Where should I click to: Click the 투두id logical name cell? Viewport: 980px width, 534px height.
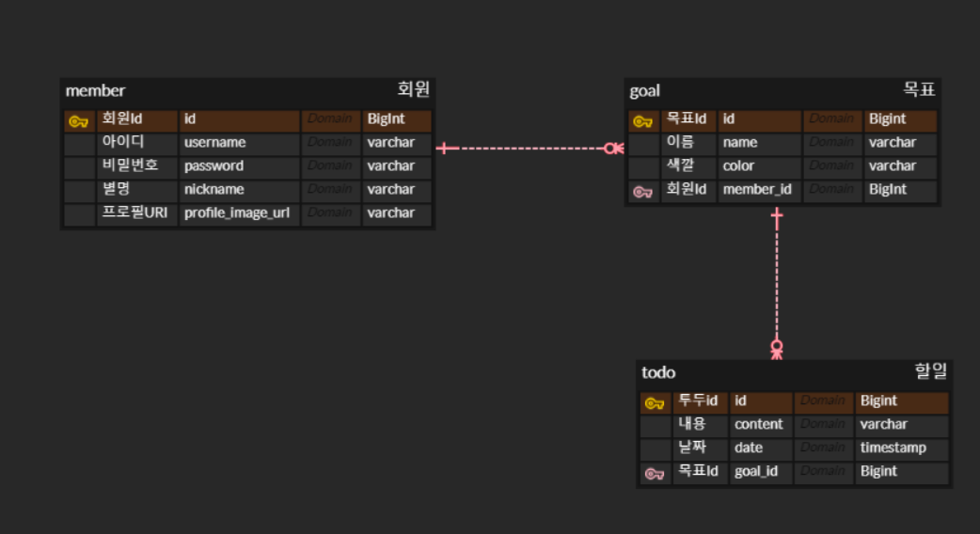(x=700, y=400)
